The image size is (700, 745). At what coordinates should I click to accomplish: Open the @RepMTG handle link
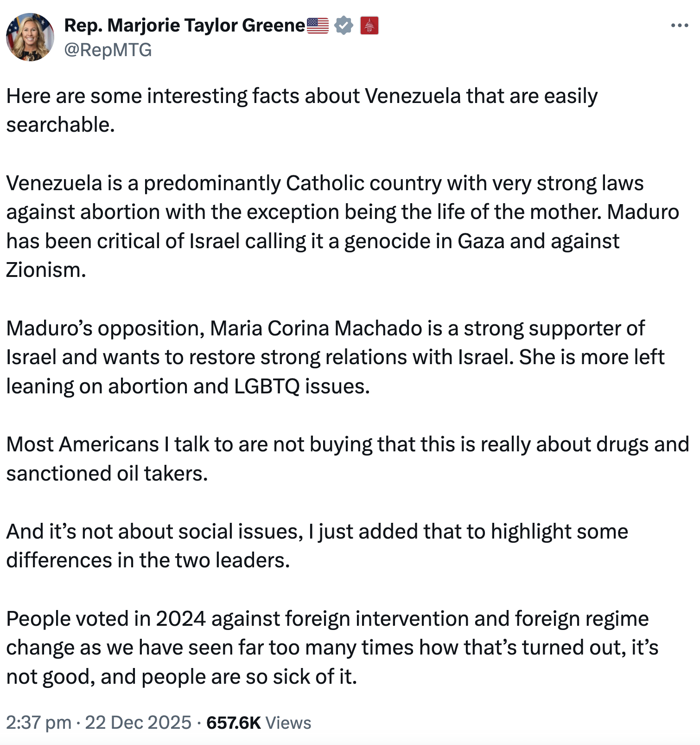(108, 50)
